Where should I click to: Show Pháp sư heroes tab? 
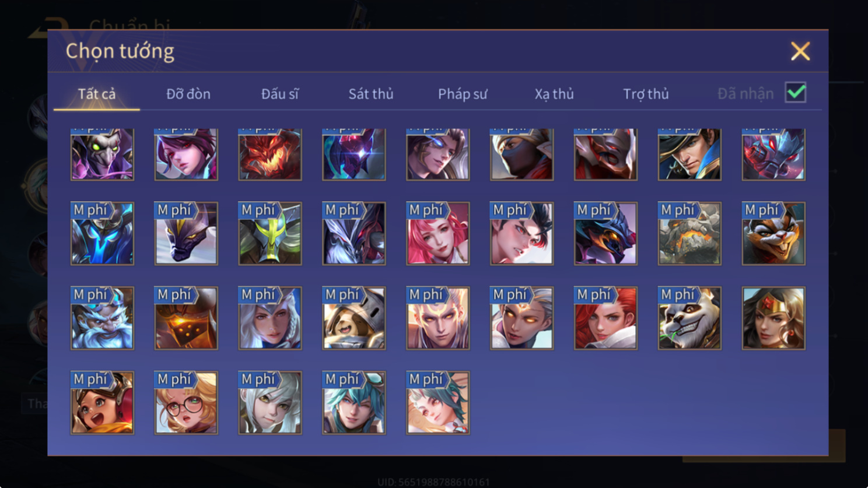463,94
